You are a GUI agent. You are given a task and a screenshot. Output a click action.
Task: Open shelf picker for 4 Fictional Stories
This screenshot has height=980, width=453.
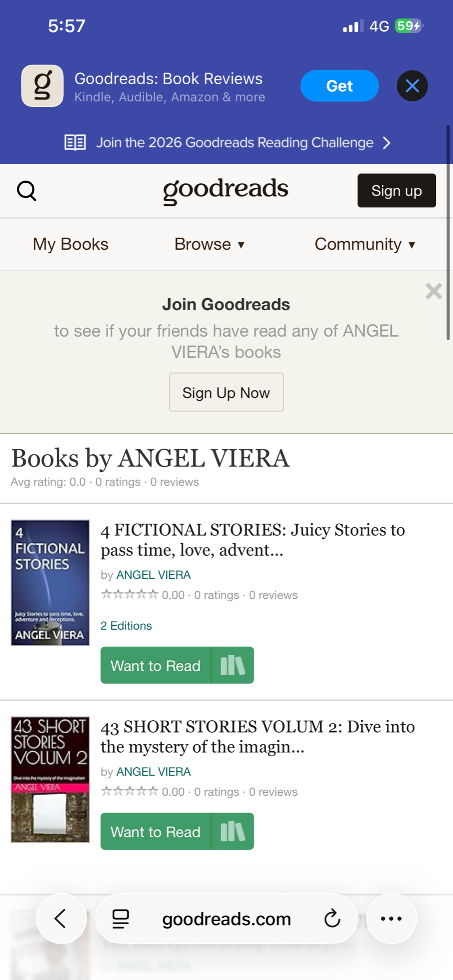[233, 665]
